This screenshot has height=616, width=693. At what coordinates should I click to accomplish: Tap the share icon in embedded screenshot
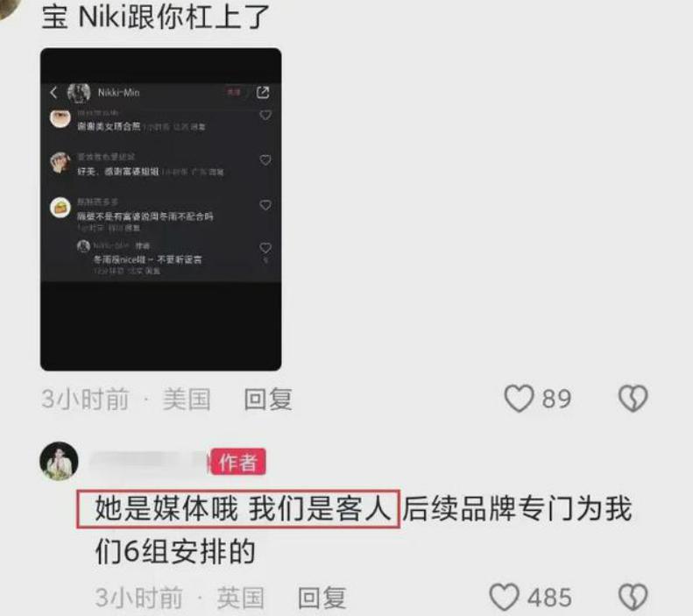263,92
